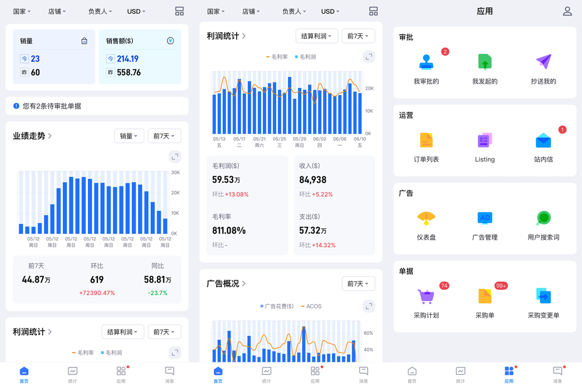Open bottom-left 利润统计 title link

(32, 332)
